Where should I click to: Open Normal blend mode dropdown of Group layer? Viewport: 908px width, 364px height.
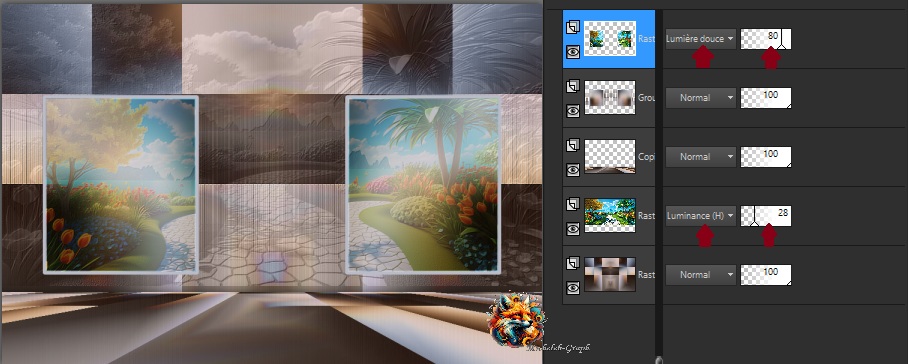point(701,98)
